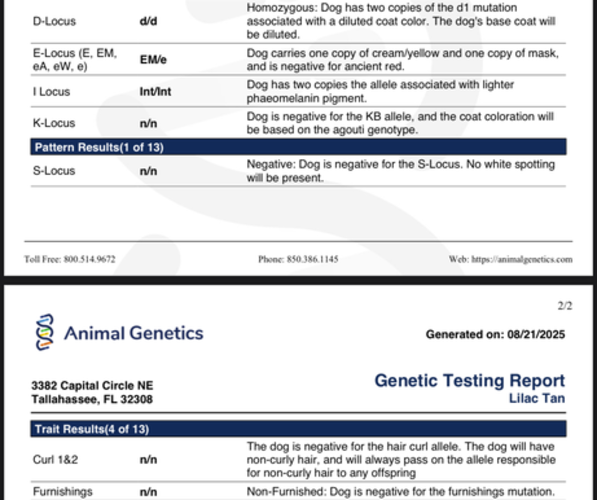
Task: Click the 2/2 page number indicator
Action: tap(565, 306)
